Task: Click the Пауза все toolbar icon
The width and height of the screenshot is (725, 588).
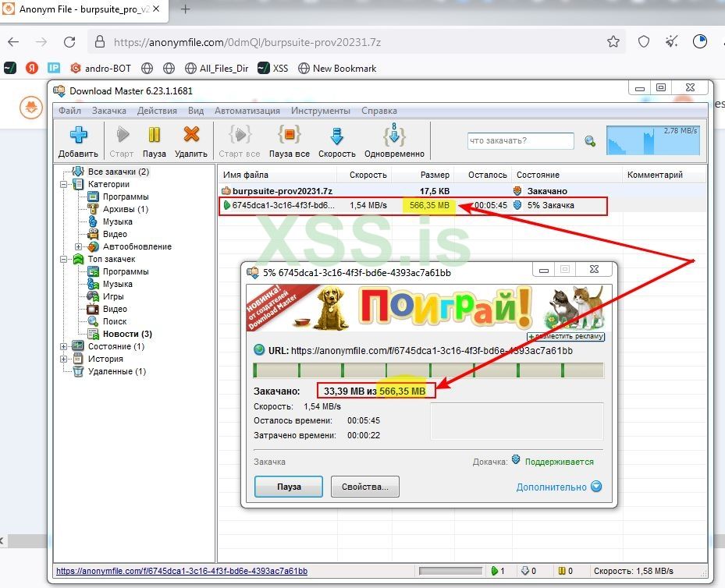Action: tap(289, 135)
